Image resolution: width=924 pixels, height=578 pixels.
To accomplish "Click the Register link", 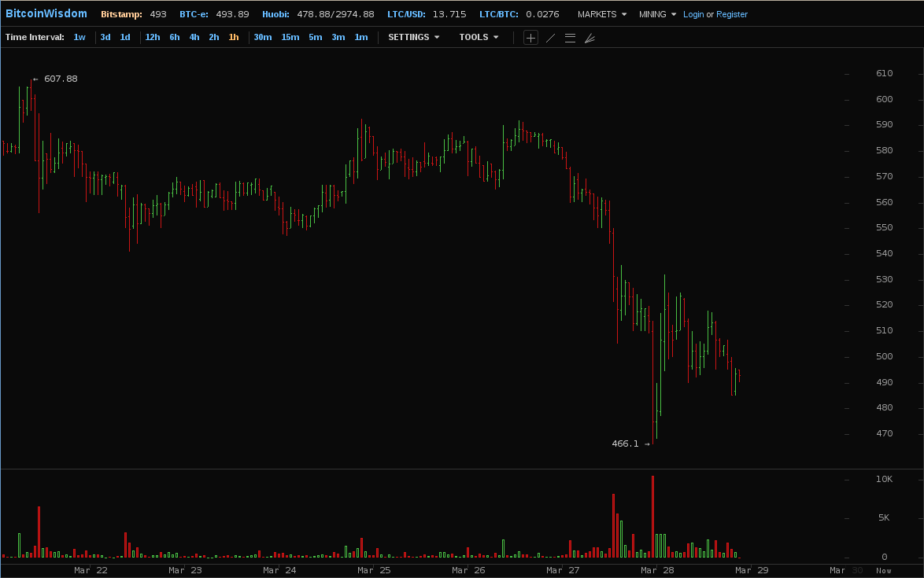I will (732, 14).
